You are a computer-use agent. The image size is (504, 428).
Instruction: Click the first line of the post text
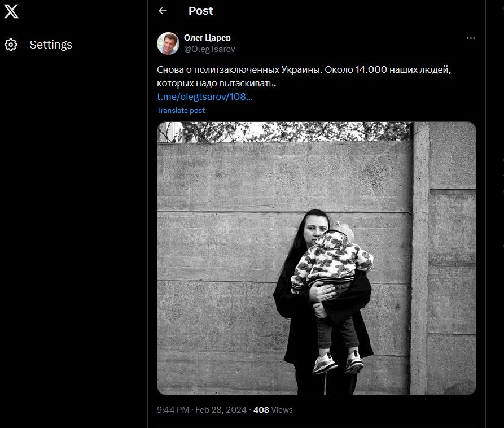click(305, 69)
